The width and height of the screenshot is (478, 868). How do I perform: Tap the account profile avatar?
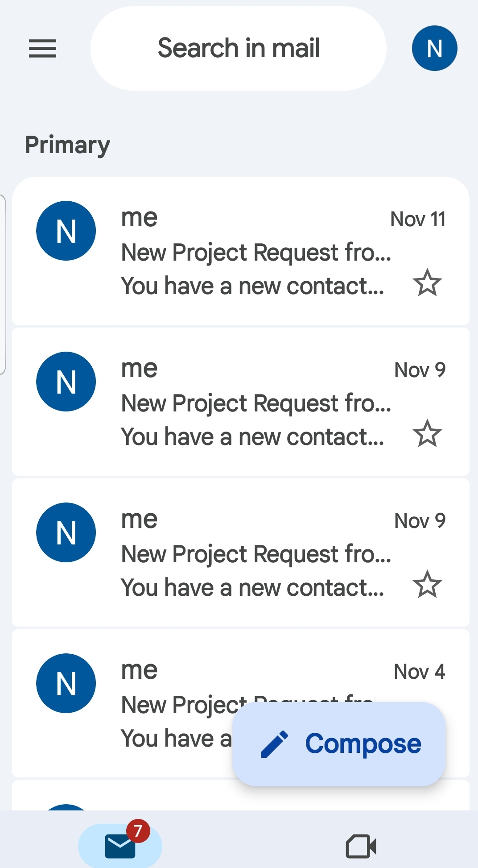pyautogui.click(x=434, y=48)
